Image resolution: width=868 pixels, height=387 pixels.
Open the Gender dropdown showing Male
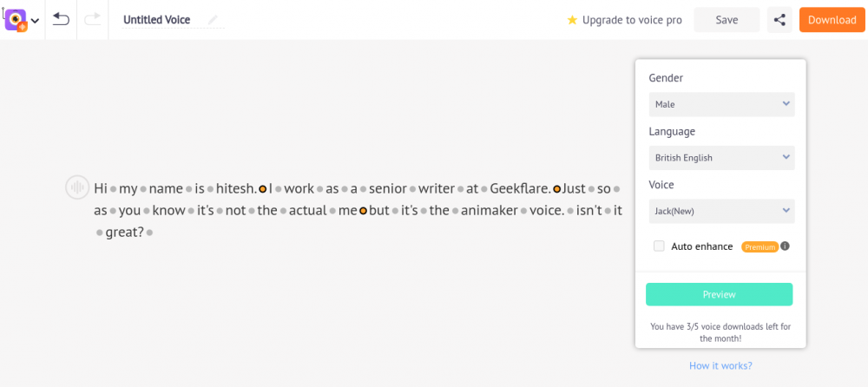(721, 104)
